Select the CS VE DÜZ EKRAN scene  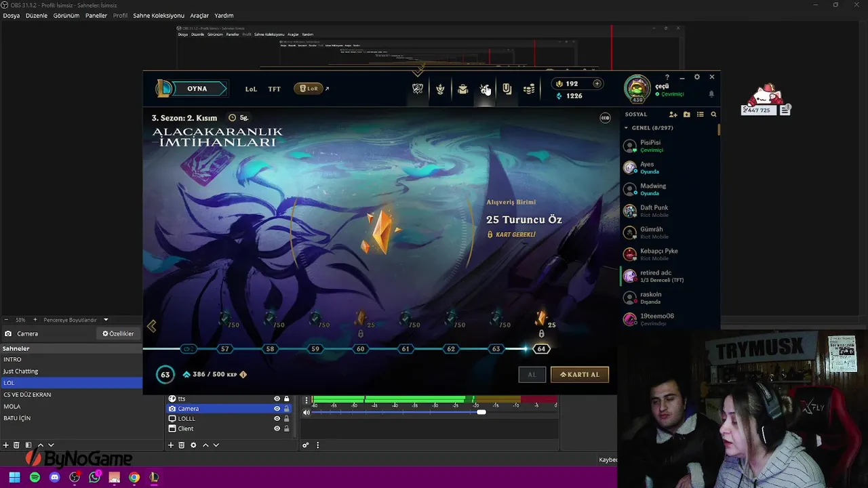coord(71,394)
